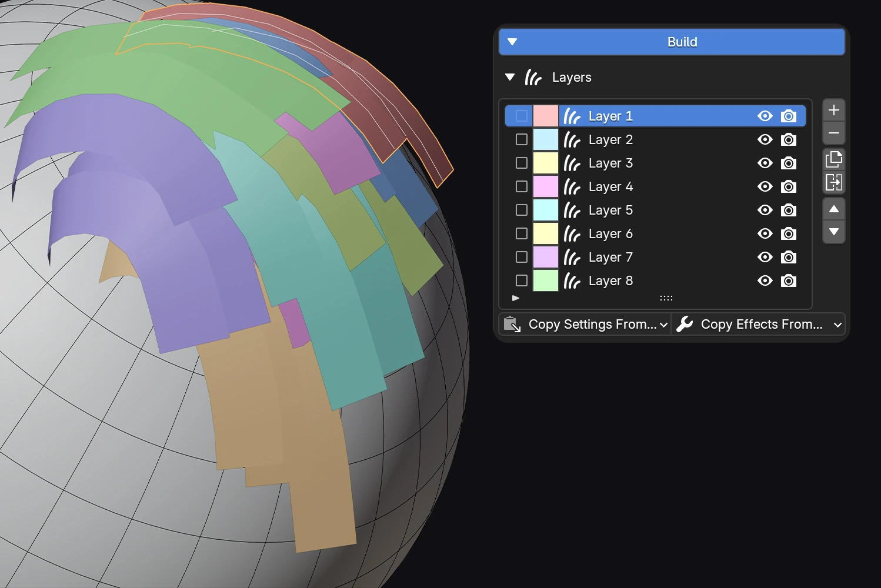Open Layer 2 color swatch
Viewport: 881px width, 588px height.
(x=546, y=139)
